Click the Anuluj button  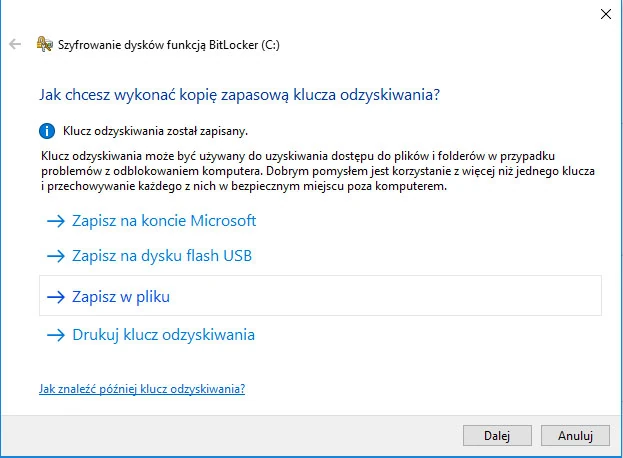[575, 436]
